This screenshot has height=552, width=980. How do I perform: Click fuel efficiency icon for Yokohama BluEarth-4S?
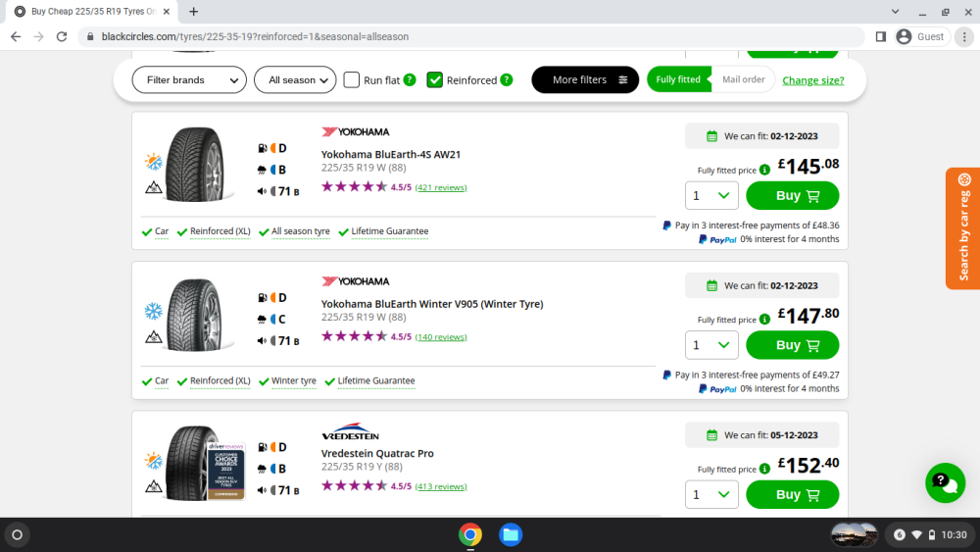pyautogui.click(x=263, y=148)
